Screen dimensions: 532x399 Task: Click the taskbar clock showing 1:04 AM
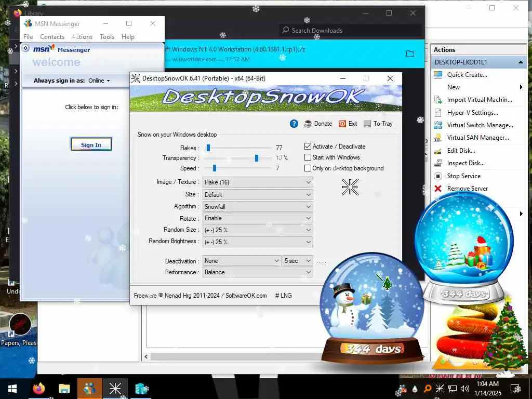click(x=488, y=389)
